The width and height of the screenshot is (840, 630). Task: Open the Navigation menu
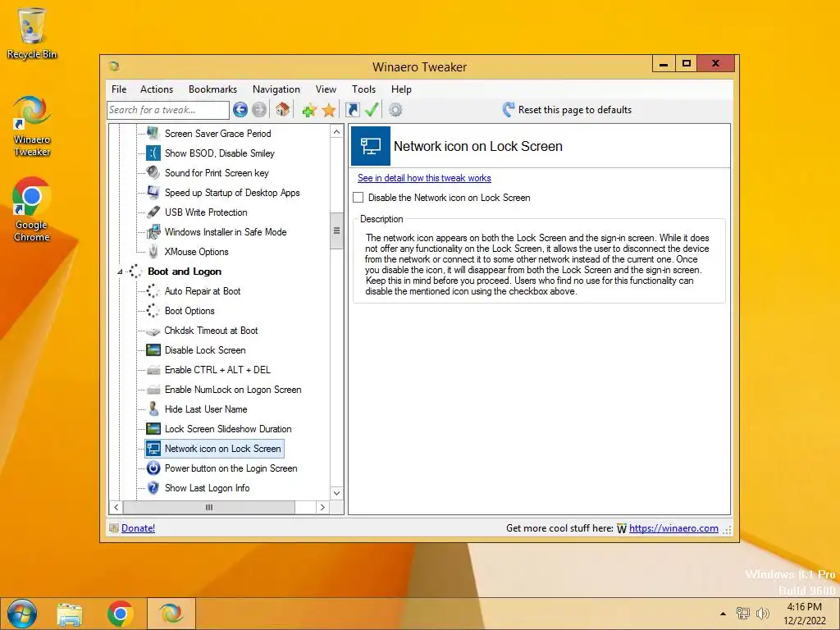[x=276, y=89]
